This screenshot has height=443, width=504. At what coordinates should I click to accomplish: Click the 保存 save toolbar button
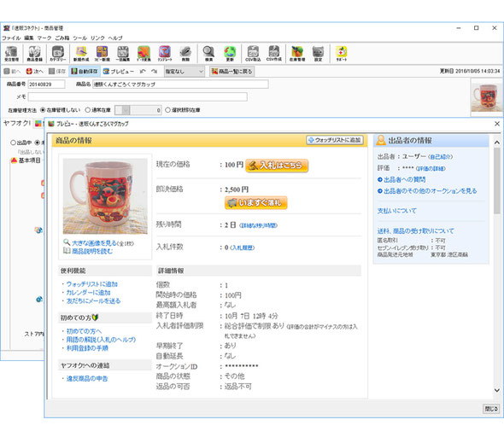pyautogui.click(x=57, y=72)
